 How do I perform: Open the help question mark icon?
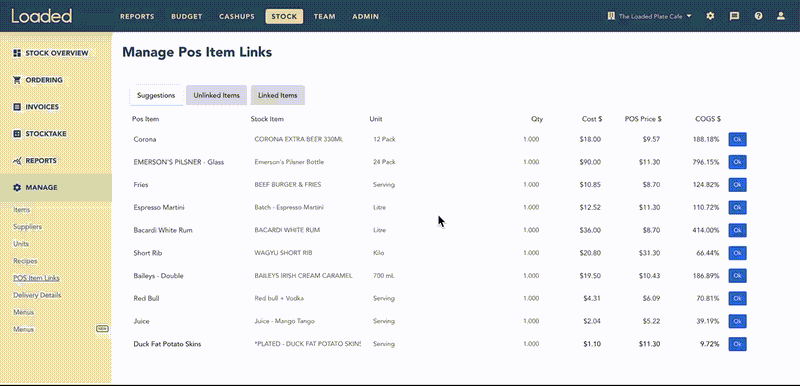759,16
